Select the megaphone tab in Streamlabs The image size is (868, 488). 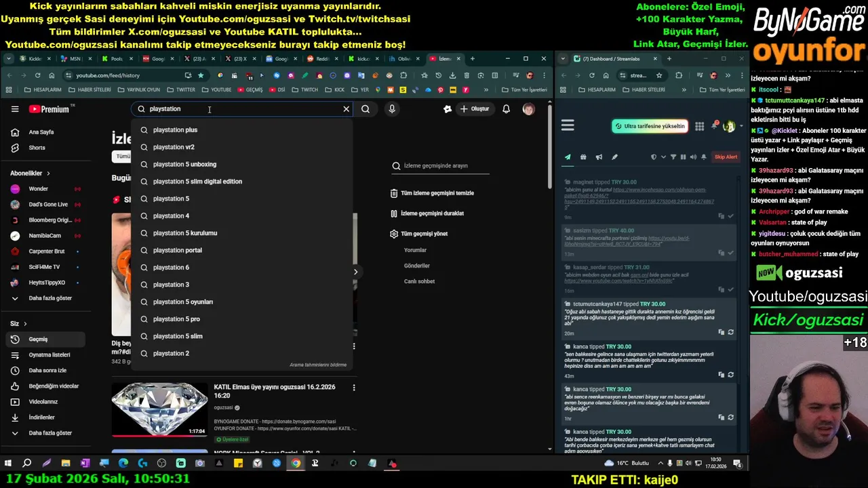(x=599, y=157)
